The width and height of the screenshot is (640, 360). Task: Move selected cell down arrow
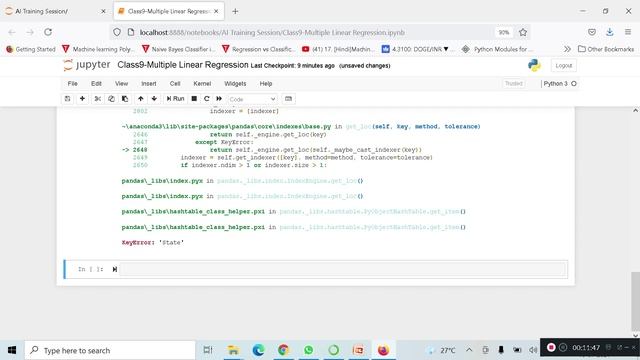[154, 99]
